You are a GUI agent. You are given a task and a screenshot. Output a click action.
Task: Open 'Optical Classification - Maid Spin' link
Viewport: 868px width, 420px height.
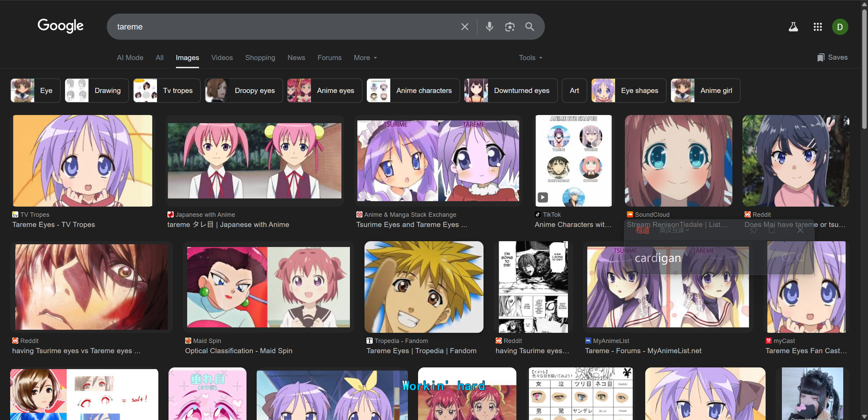239,351
